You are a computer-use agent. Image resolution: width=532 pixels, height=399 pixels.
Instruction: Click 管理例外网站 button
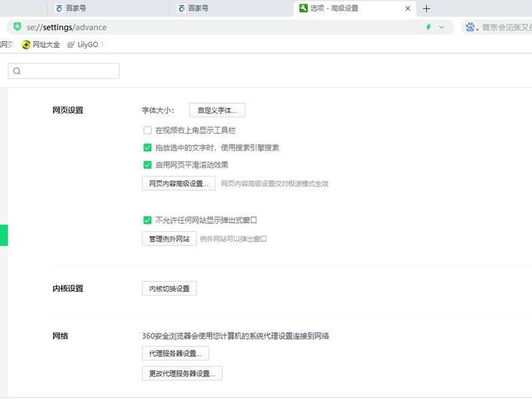(x=170, y=239)
